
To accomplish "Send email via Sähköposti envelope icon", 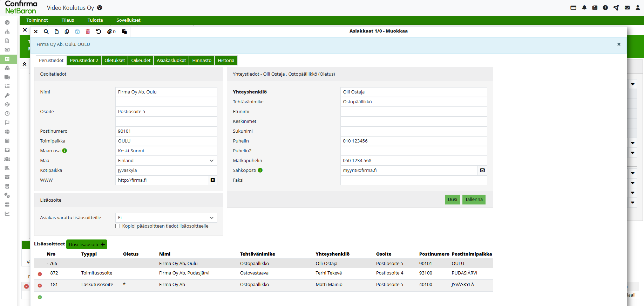I will [x=482, y=170].
